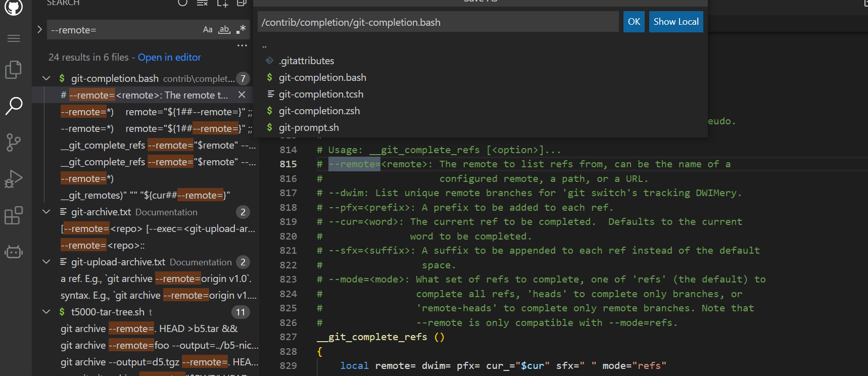Open the robot remote icon in the activity bar
This screenshot has width=868, height=376.
click(14, 252)
